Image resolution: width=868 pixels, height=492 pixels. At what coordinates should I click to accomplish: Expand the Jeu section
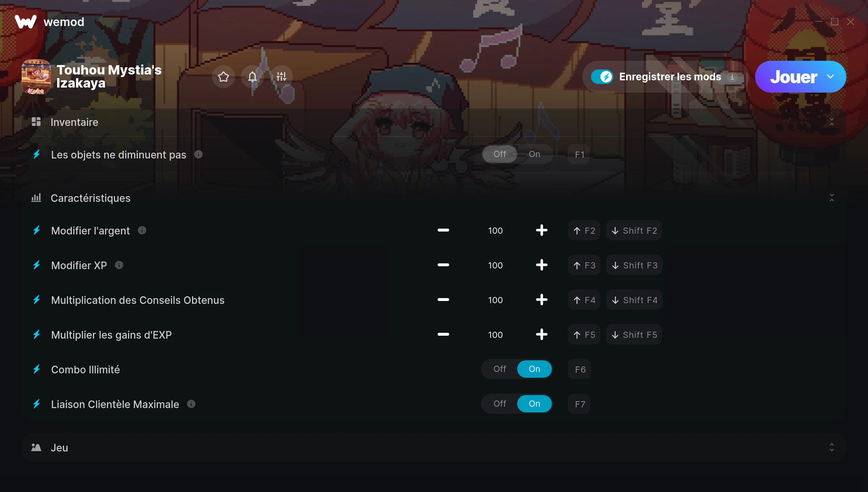[x=832, y=448]
